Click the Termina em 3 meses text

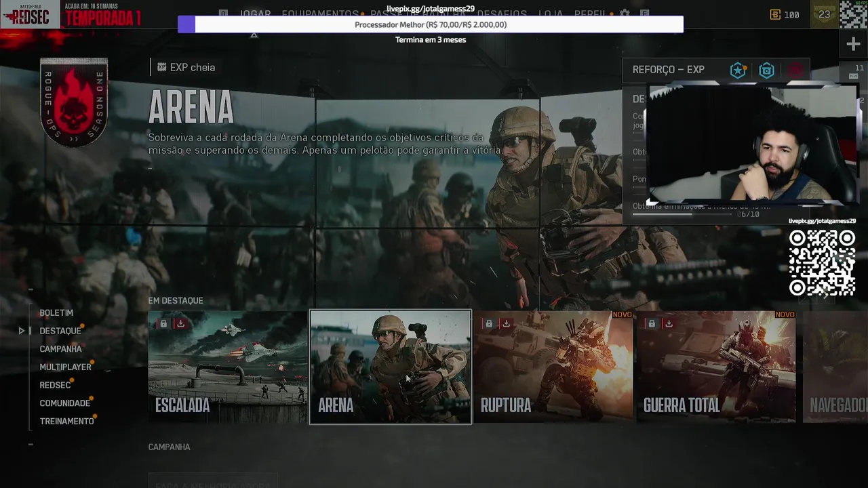[x=431, y=39]
